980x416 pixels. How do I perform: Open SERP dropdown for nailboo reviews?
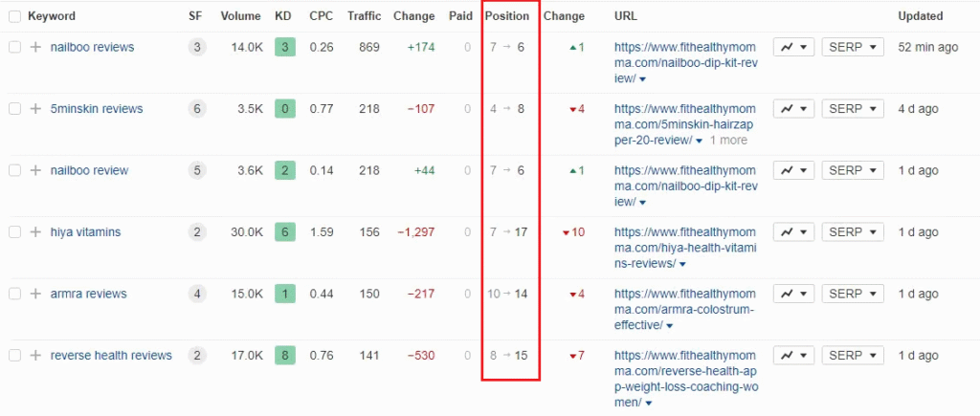pos(852,47)
